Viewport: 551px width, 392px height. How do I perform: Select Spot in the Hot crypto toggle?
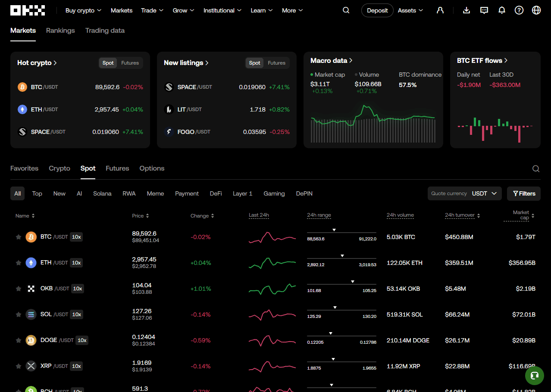108,63
